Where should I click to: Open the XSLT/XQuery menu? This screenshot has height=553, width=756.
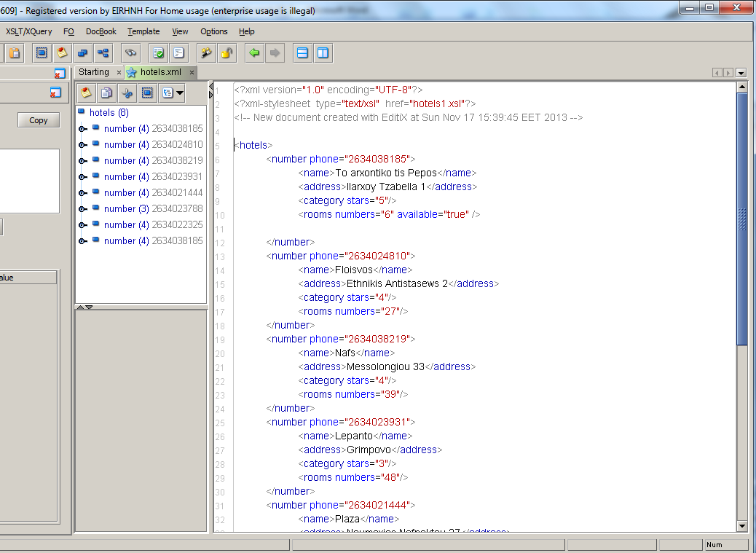point(29,31)
